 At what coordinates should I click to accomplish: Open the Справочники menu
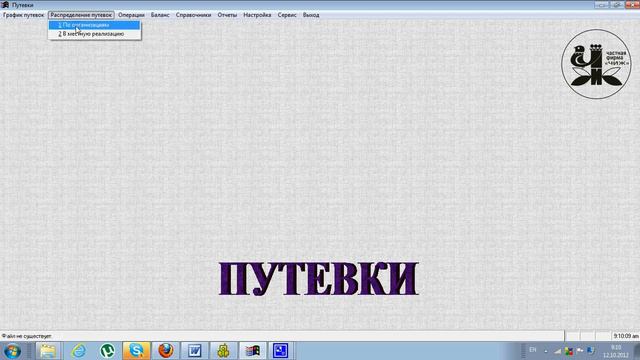coord(193,15)
